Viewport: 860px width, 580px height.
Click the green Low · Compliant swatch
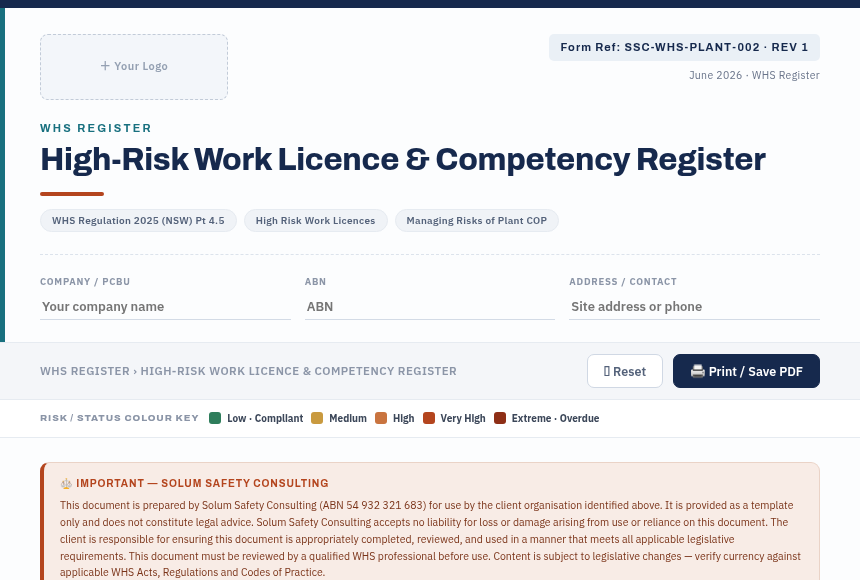tap(215, 418)
